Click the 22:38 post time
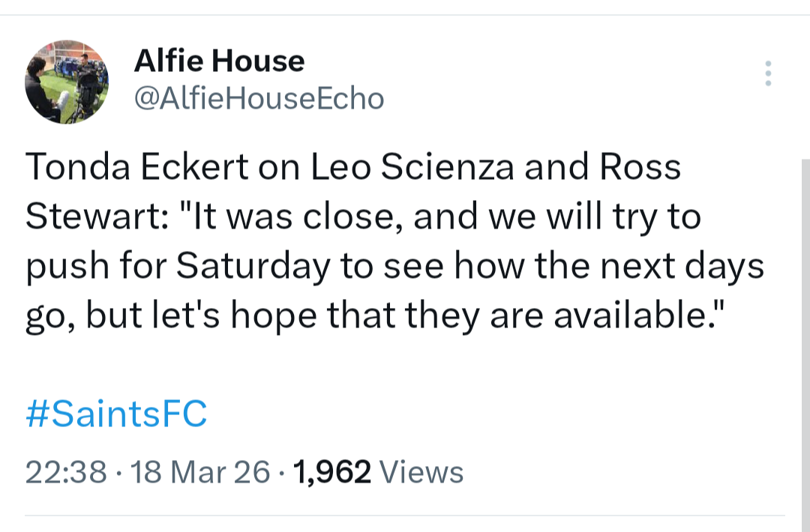810x532 pixels. tap(66, 472)
